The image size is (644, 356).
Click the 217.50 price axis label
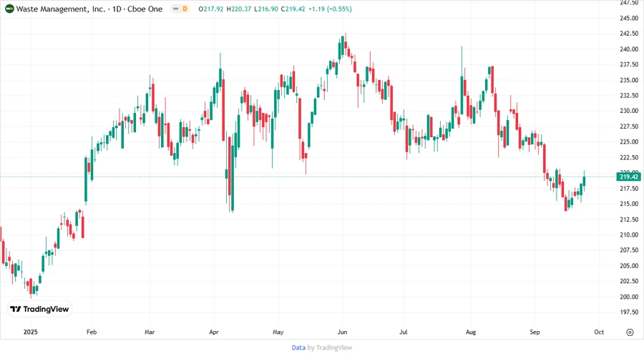point(629,188)
